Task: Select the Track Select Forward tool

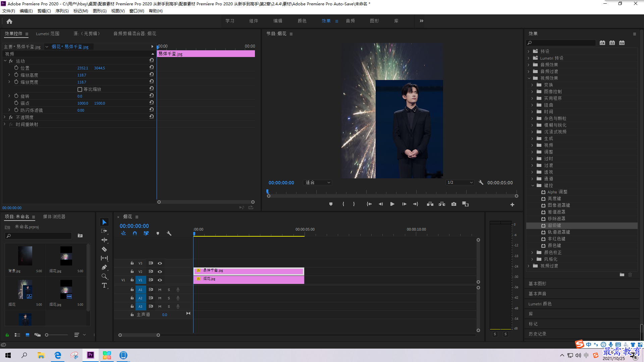Action: [104, 231]
